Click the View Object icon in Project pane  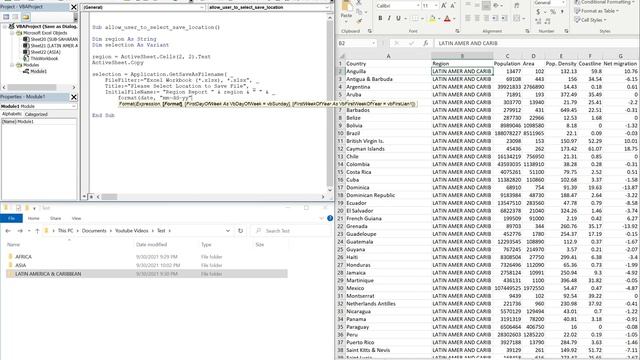point(16,17)
